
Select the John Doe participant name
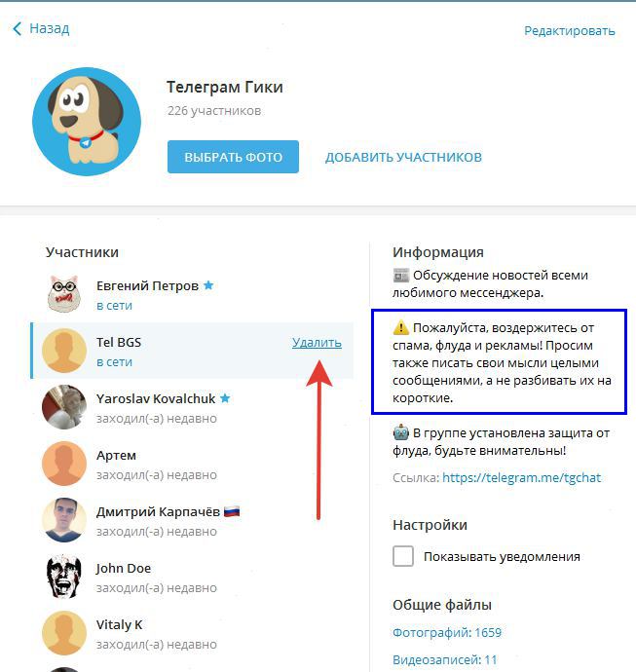(x=124, y=569)
